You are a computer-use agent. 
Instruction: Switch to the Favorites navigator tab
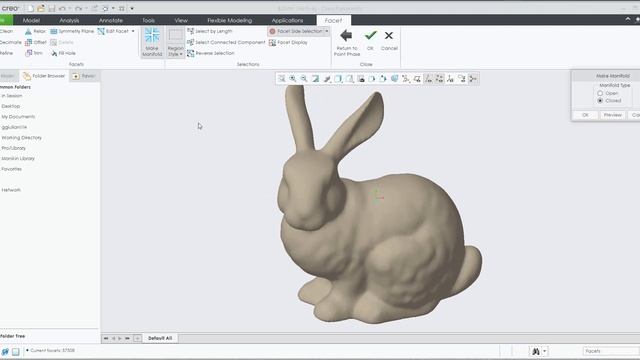(x=84, y=76)
